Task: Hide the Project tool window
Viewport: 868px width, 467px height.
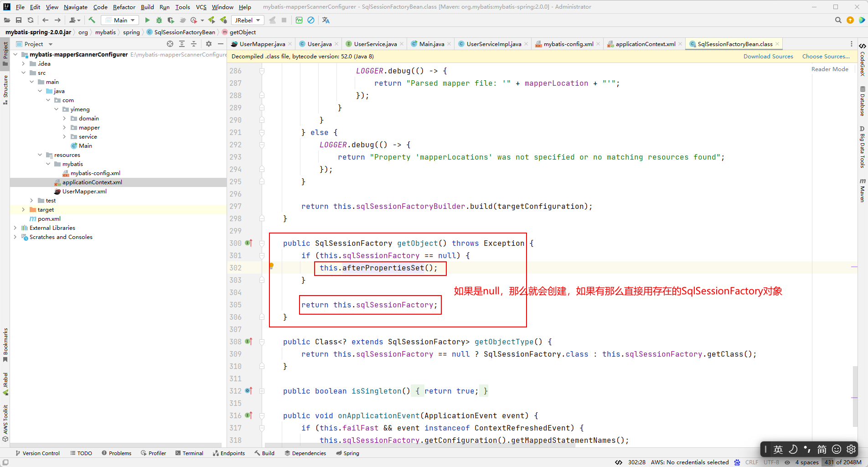Action: tap(221, 44)
